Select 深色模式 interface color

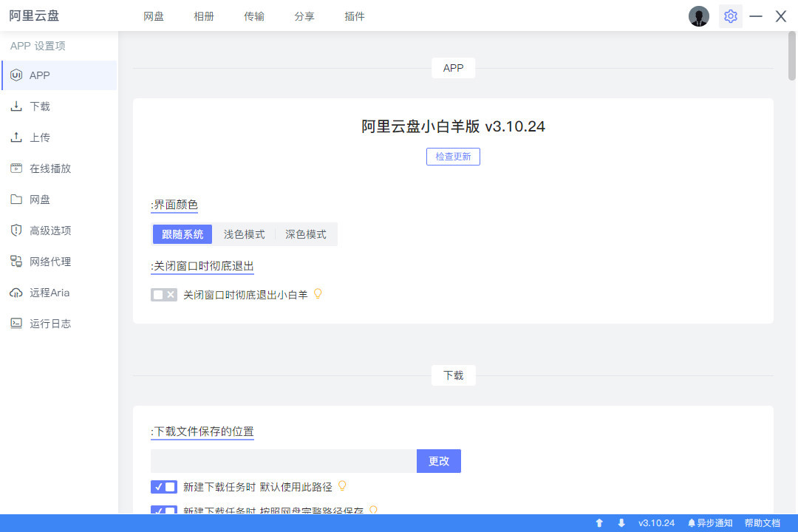[306, 234]
